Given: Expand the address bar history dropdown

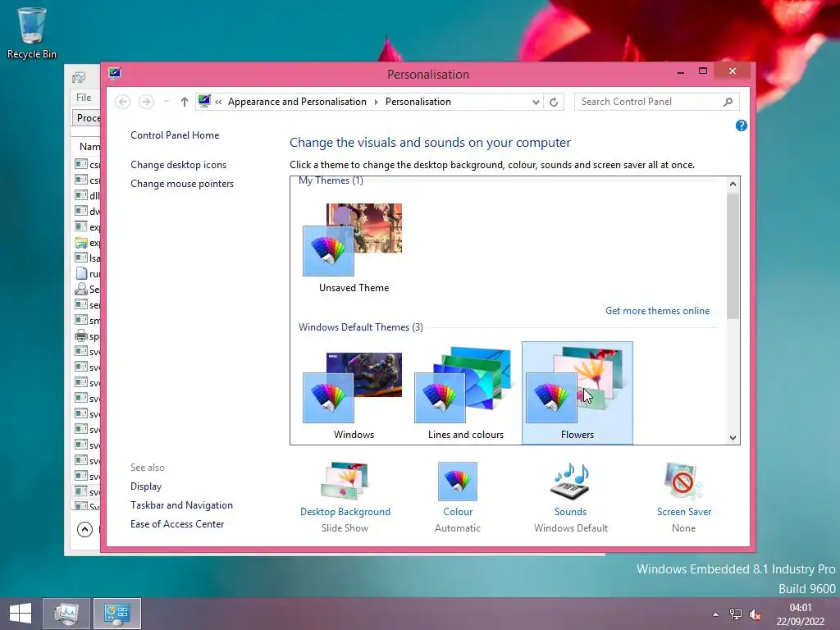Looking at the screenshot, I should [x=536, y=102].
